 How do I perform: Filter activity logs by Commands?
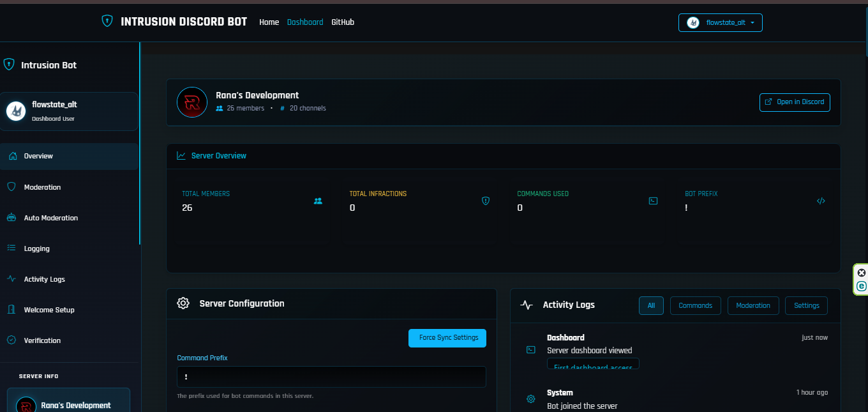coord(696,305)
